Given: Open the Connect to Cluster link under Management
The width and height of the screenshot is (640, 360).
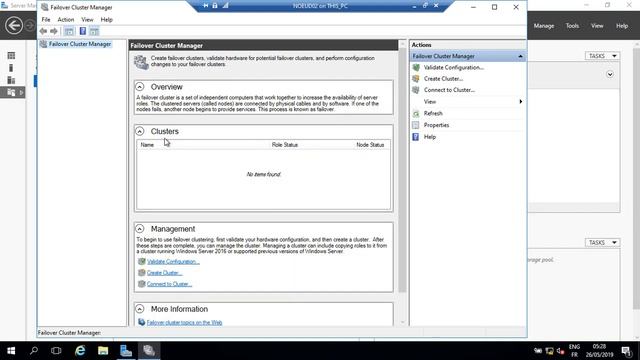Looking at the screenshot, I should (x=169, y=284).
